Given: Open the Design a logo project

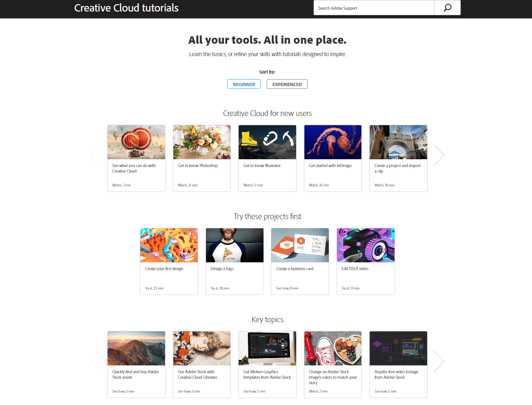Looking at the screenshot, I should point(235,261).
